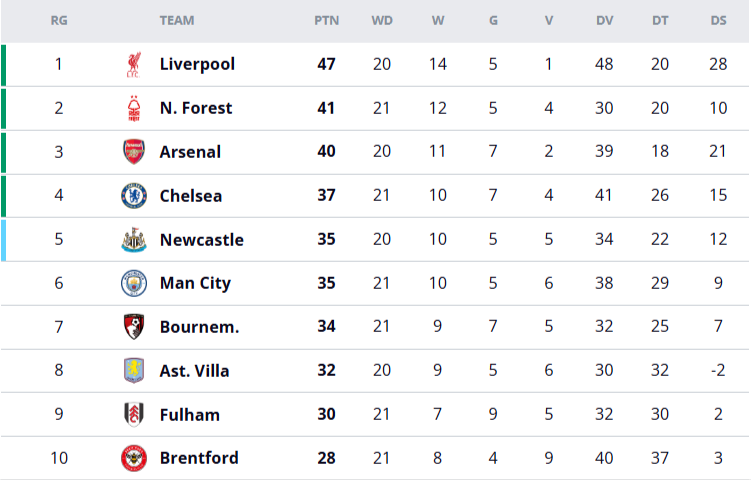The image size is (751, 480).
Task: Click the Newcastle club crest icon
Action: pyautogui.click(x=133, y=240)
